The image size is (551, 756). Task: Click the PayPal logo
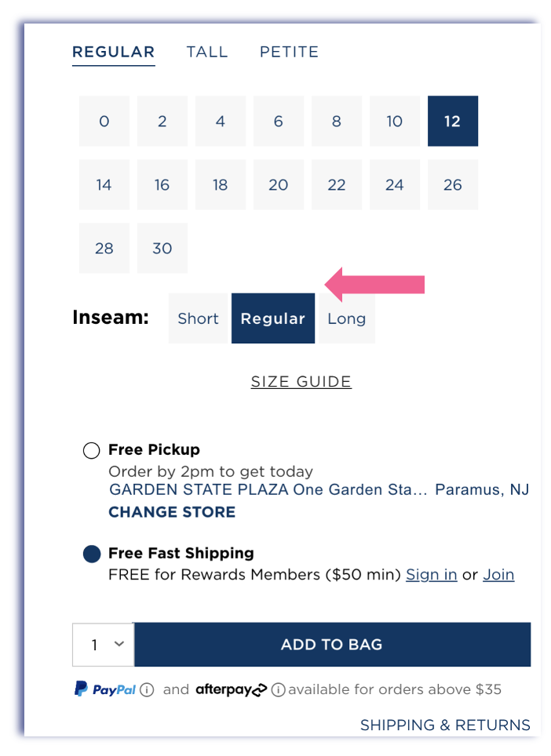[x=105, y=689]
